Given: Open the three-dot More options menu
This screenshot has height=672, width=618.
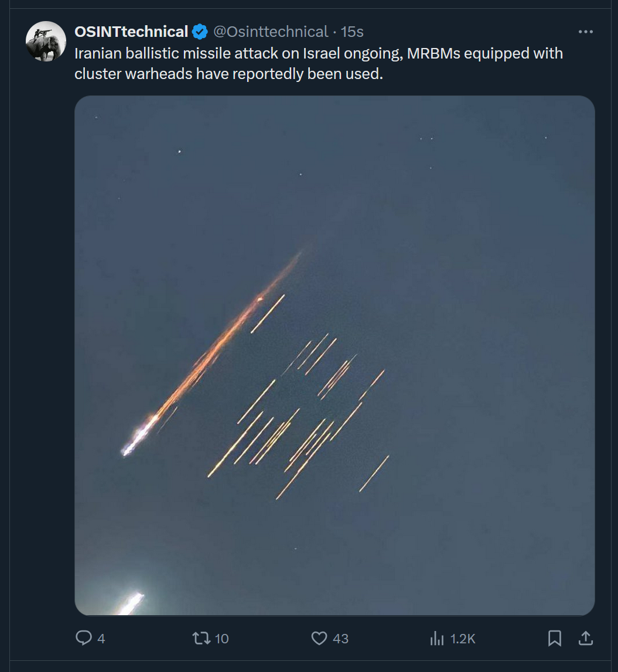Looking at the screenshot, I should pos(585,32).
